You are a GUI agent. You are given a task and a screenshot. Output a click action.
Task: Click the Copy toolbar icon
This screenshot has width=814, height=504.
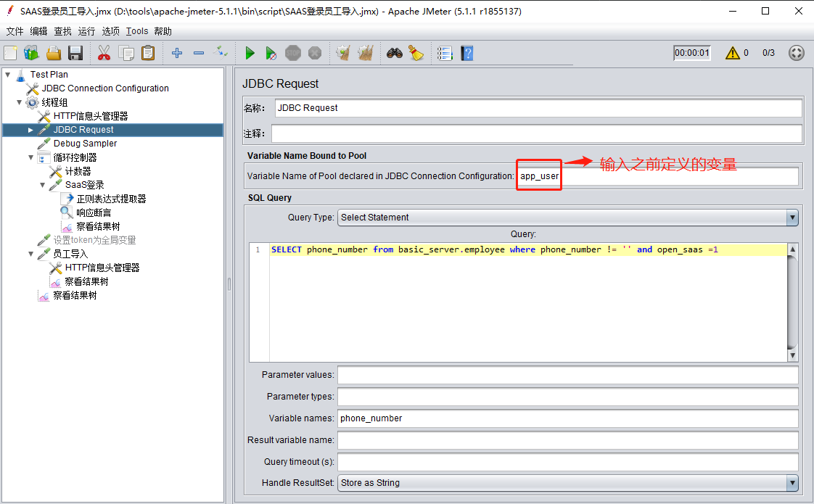coord(126,53)
